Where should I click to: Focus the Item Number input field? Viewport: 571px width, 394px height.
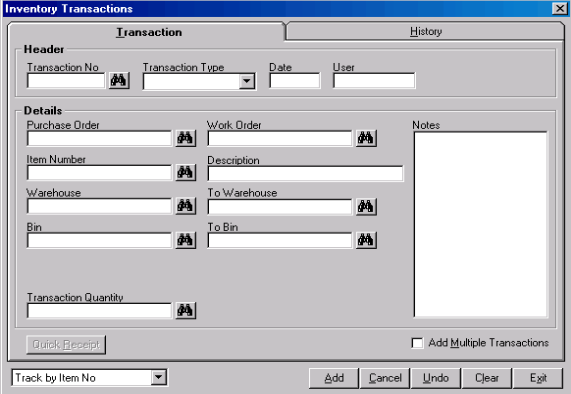pos(99,173)
